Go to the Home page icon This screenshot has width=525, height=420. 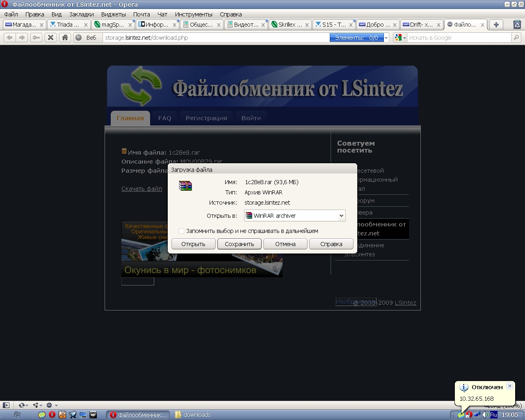click(x=65, y=37)
